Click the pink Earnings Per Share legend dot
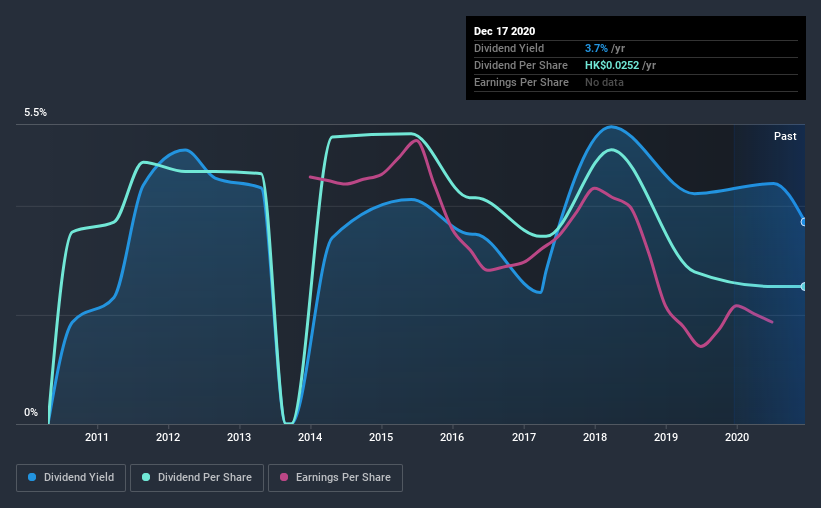Screen dimensions: 821x508 tap(284, 477)
